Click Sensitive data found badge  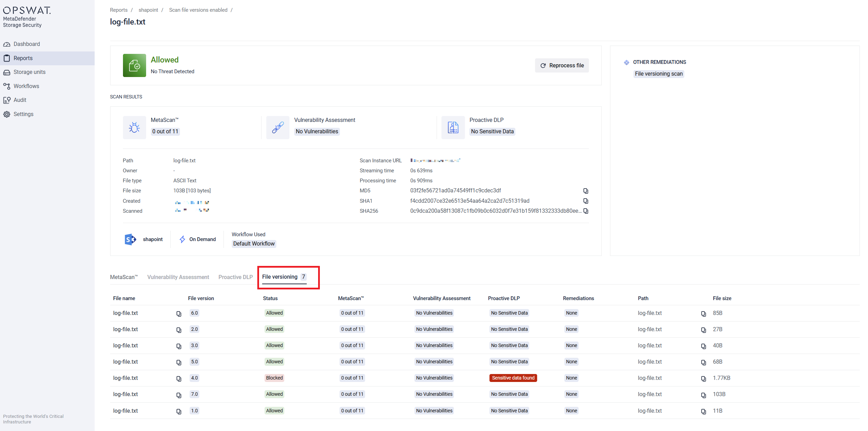click(513, 378)
